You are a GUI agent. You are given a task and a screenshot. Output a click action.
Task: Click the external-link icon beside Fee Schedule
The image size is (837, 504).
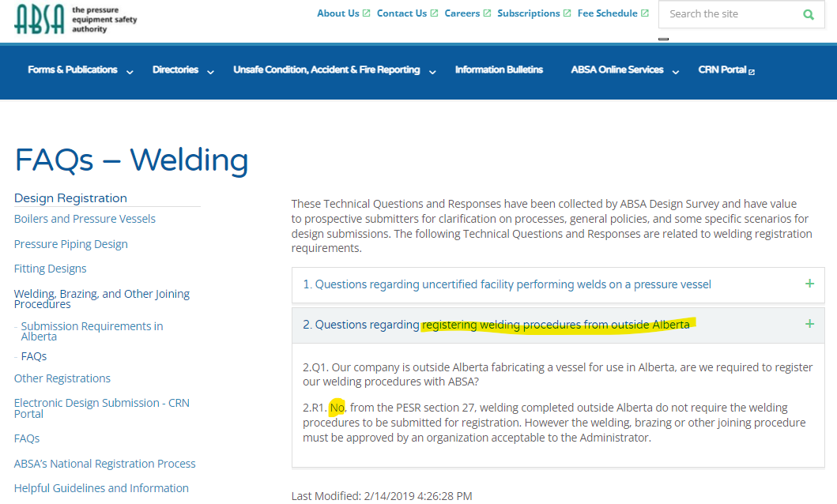point(645,13)
